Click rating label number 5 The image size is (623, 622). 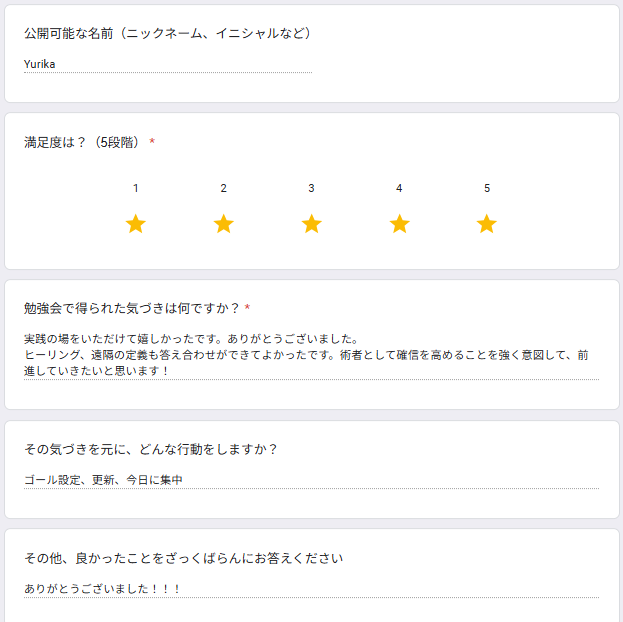(487, 188)
